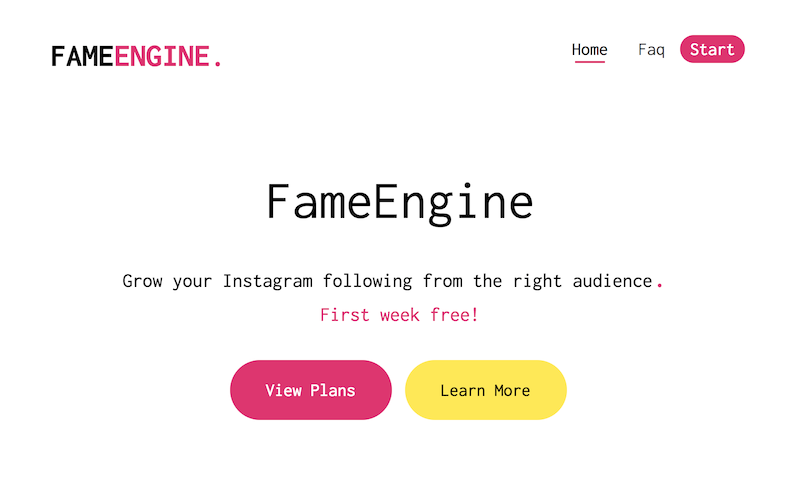Select the word 'More' on yellow button
Image resolution: width=800 pixels, height=500 pixels.
pos(511,390)
